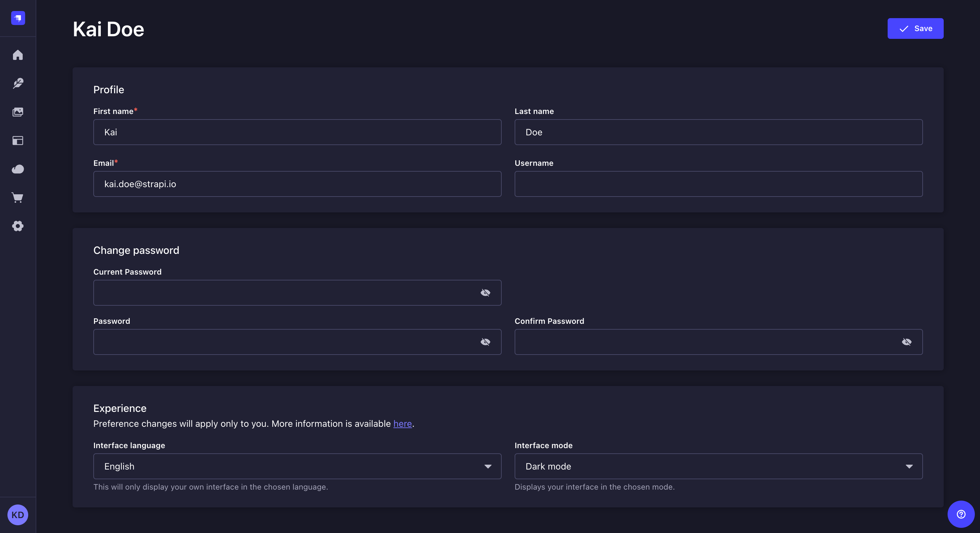Image resolution: width=980 pixels, height=533 pixels.
Task: Expand the Dark mode options list
Action: click(x=909, y=467)
